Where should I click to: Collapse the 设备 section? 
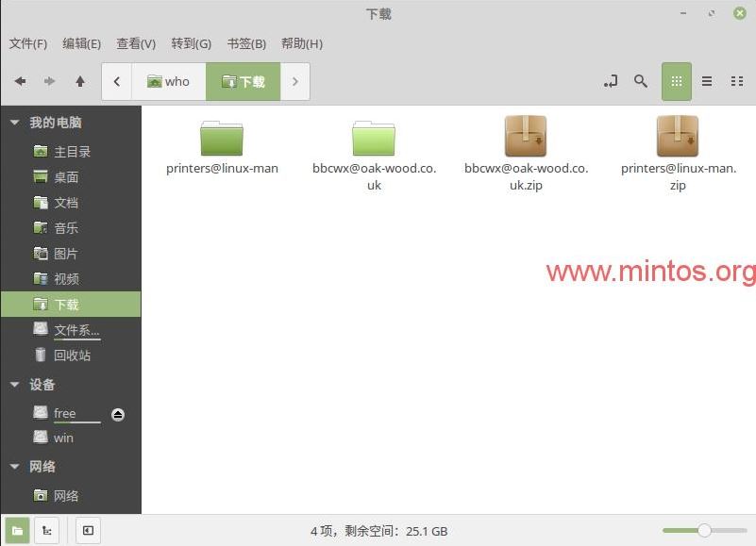click(14, 385)
